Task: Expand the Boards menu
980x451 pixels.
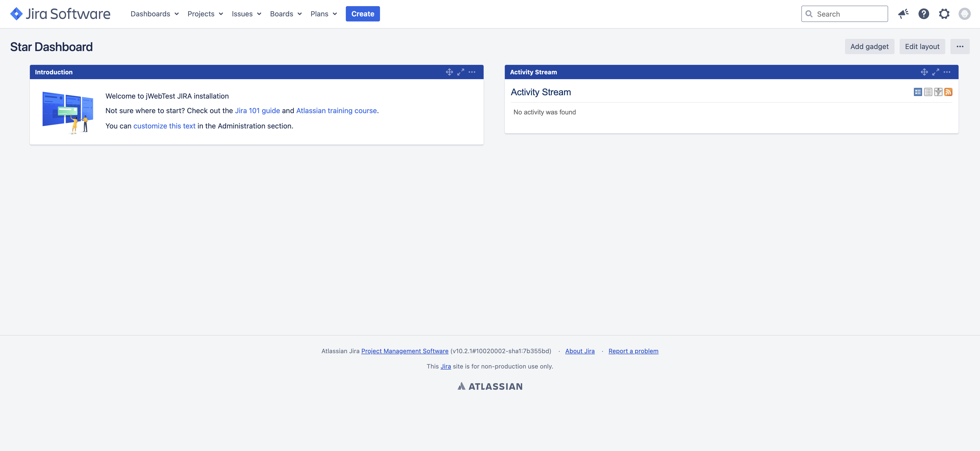Action: pyautogui.click(x=286, y=14)
